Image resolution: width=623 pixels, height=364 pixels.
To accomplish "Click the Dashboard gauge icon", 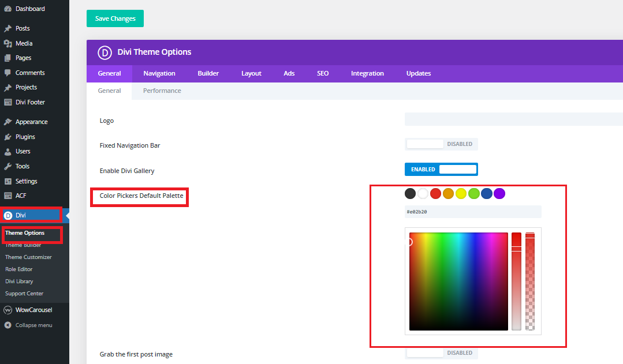I will 8,9.
